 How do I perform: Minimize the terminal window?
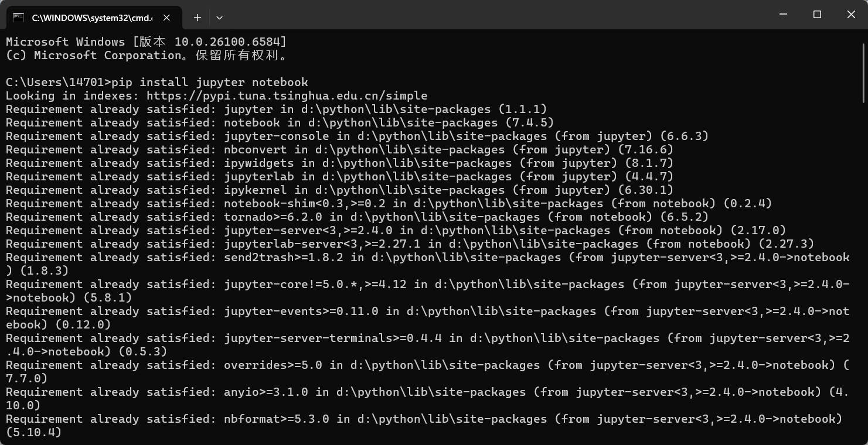[x=784, y=14]
